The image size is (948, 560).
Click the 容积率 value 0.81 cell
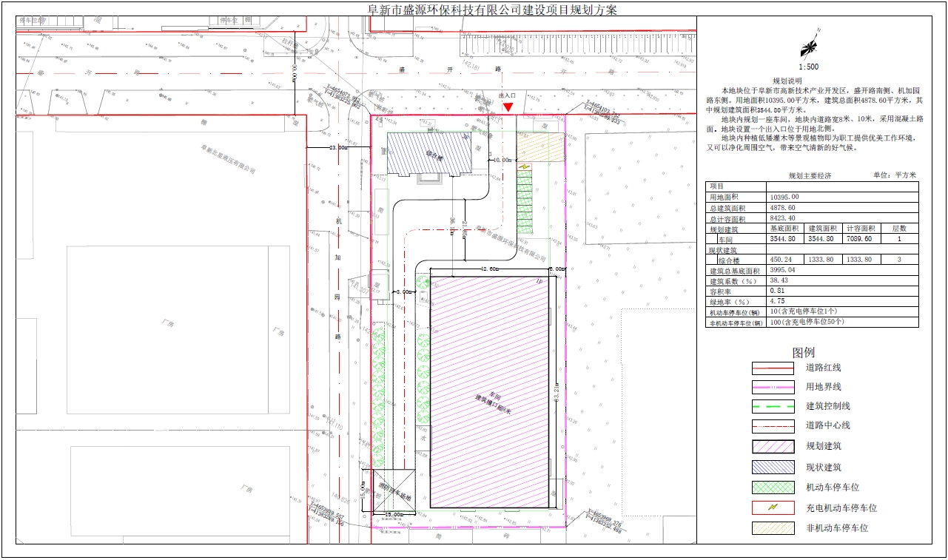(x=779, y=291)
